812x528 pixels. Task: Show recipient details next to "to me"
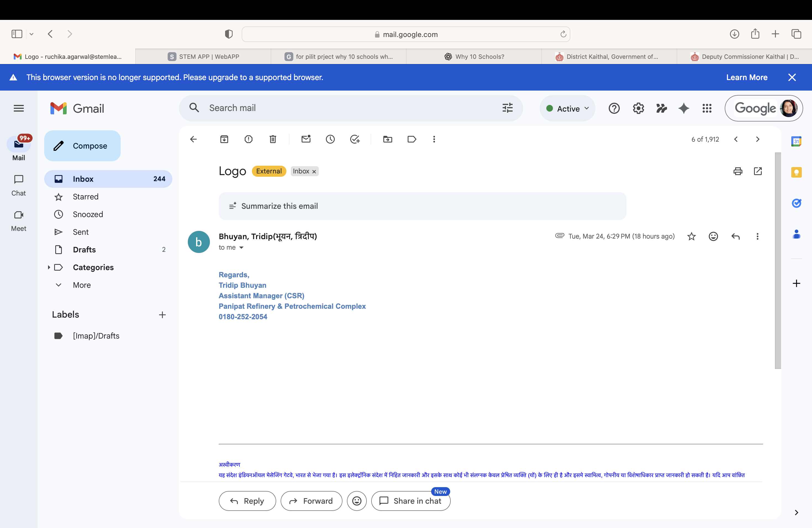click(242, 248)
